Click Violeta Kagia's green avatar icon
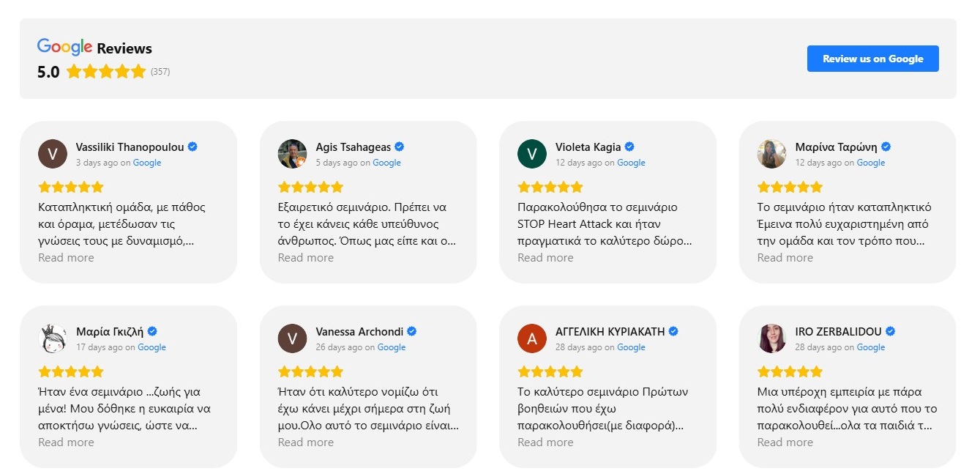Screen dimensions: 980x474 tap(531, 154)
